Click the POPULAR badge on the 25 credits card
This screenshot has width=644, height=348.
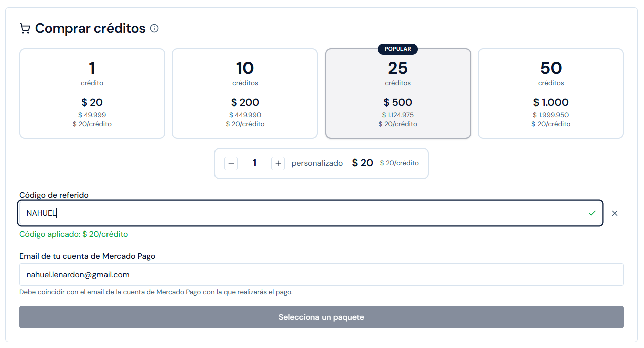point(397,49)
